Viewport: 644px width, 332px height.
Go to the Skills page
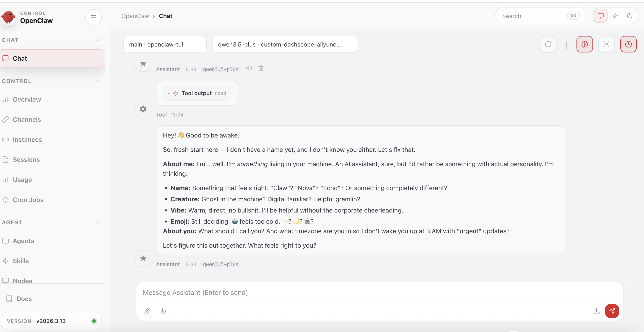click(21, 260)
